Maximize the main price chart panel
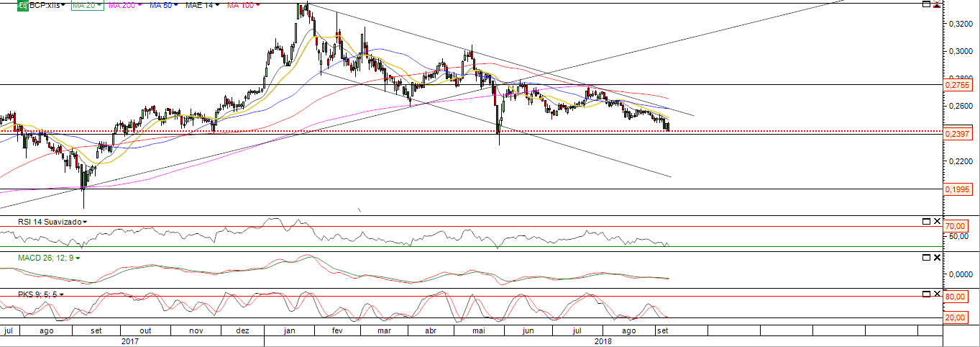The height and width of the screenshot is (347, 980). (926, 5)
